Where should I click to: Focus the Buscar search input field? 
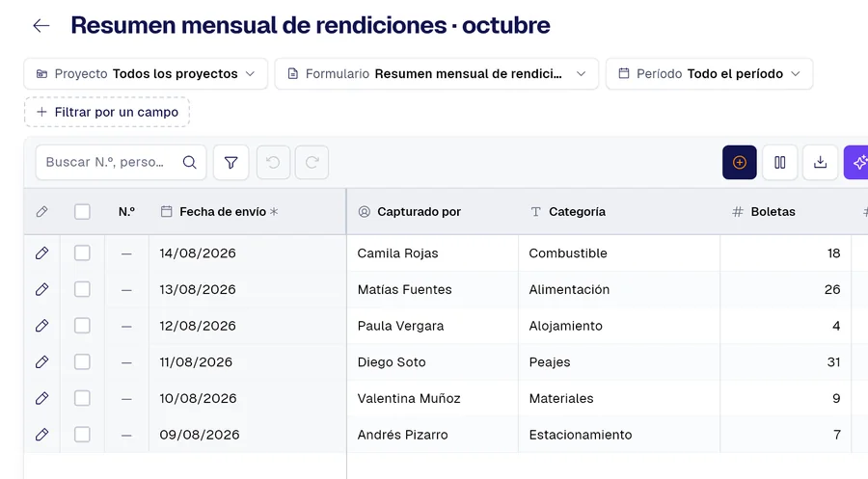121,162
